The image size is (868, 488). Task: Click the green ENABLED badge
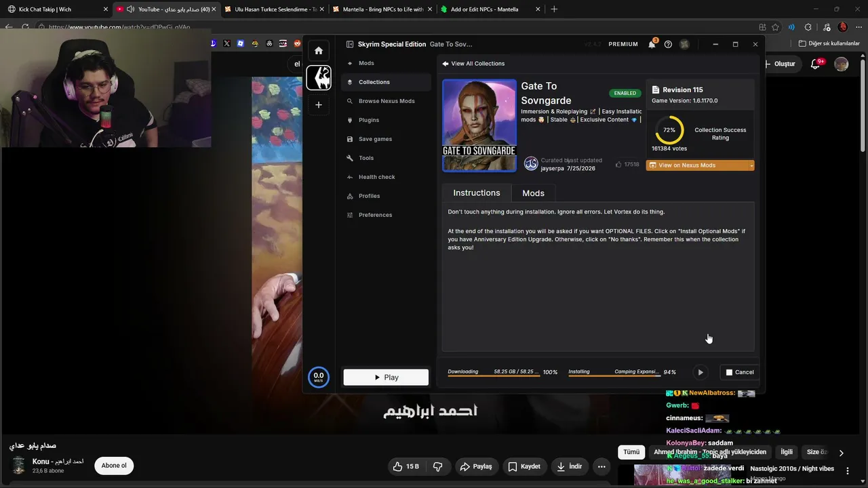pyautogui.click(x=625, y=93)
